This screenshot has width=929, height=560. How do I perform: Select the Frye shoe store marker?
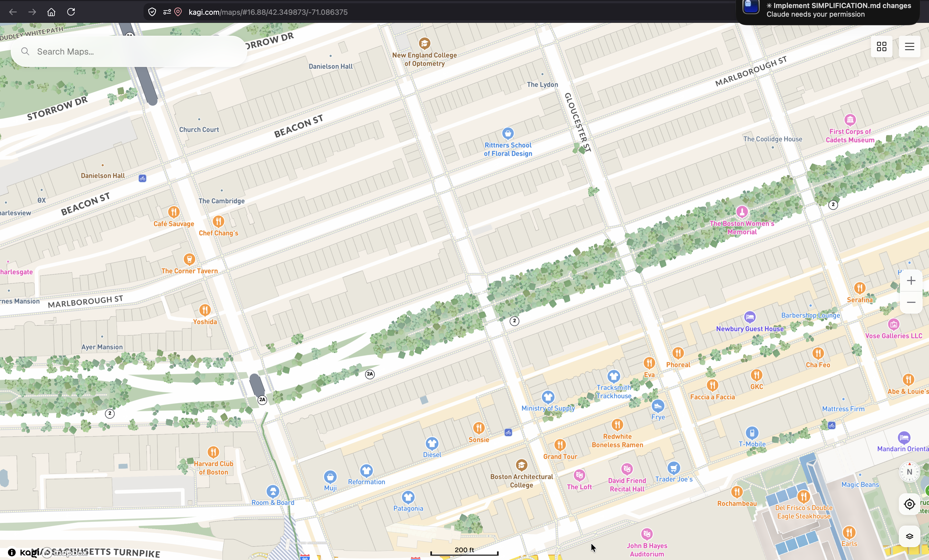tap(658, 406)
